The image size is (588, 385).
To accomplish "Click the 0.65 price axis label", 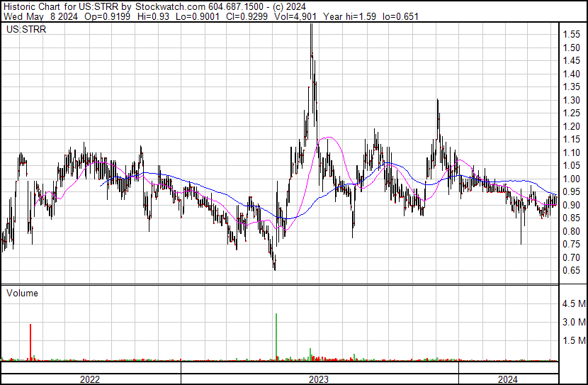I will pos(572,271).
